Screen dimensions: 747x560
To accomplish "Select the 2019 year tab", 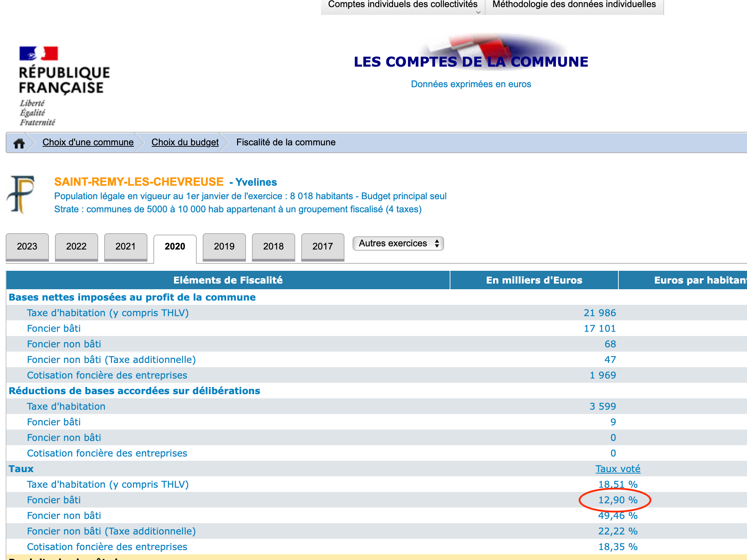I will [x=224, y=246].
